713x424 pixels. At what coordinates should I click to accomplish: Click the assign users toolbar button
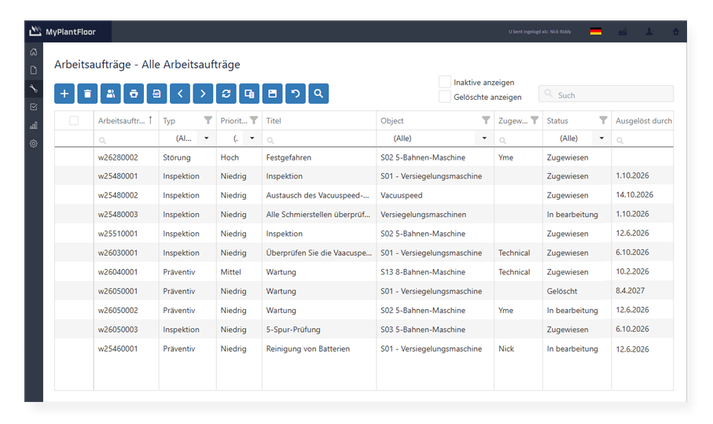coord(110,94)
